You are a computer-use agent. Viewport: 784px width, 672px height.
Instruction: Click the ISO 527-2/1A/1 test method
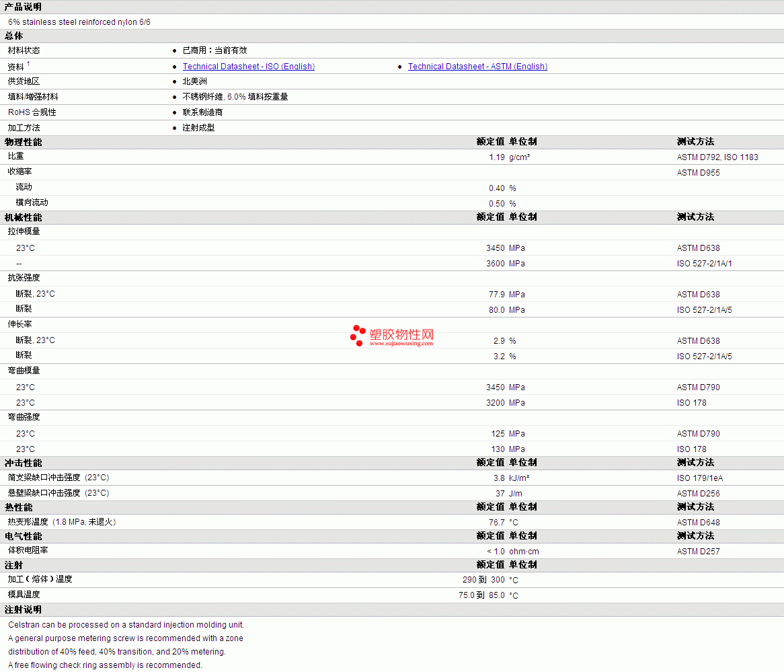point(705,264)
